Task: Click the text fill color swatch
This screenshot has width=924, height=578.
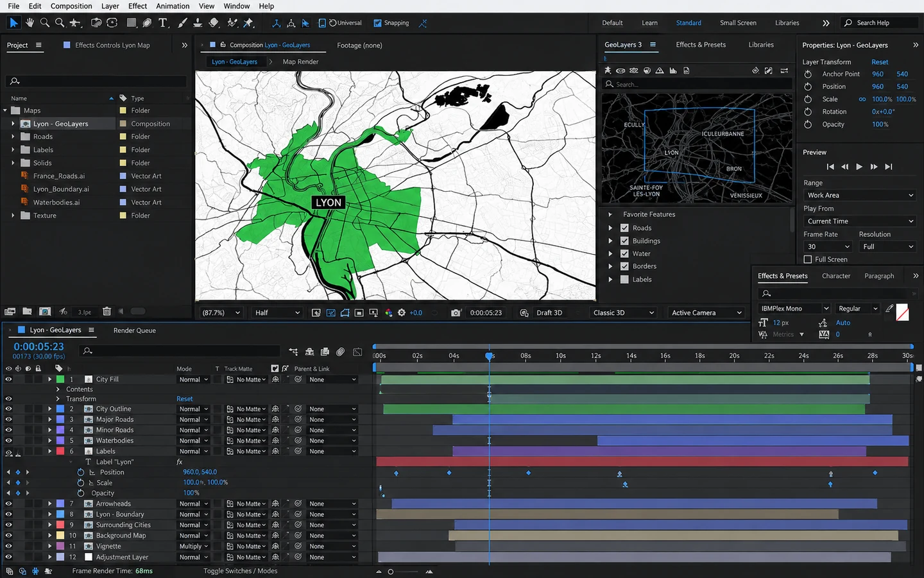Action: pos(902,312)
